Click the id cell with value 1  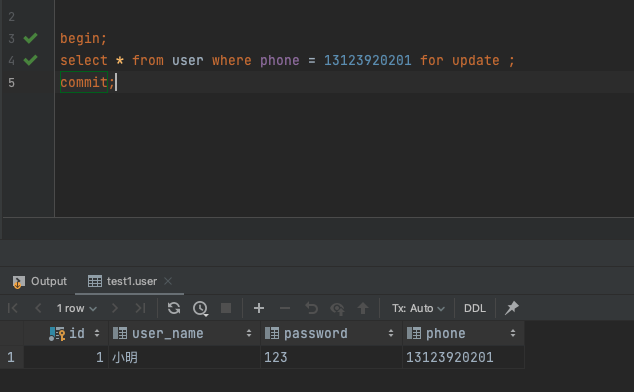[x=66, y=357]
